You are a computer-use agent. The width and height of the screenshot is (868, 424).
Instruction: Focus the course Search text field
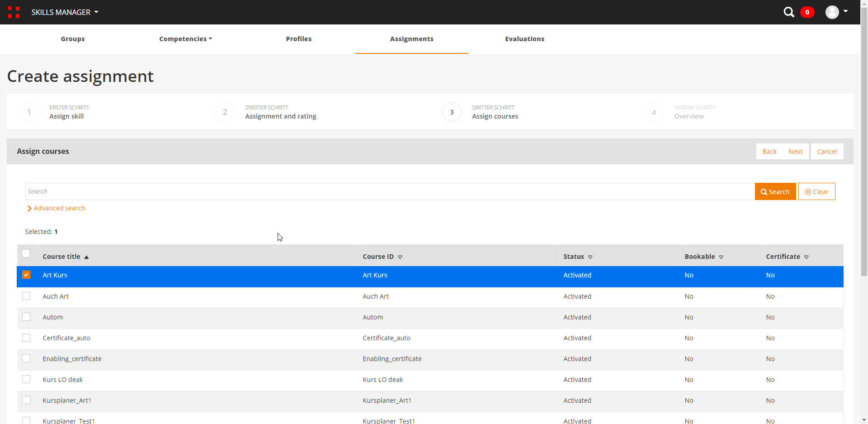(390, 191)
